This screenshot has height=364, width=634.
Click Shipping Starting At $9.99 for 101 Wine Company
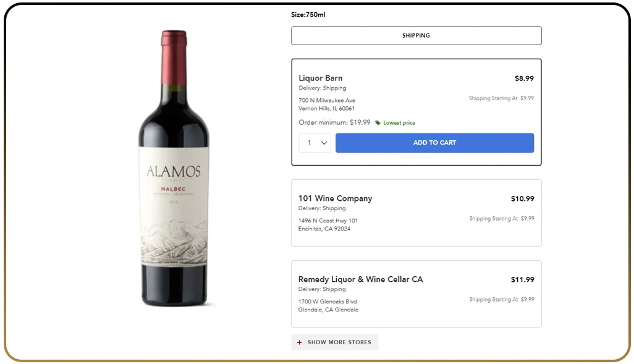(501, 218)
